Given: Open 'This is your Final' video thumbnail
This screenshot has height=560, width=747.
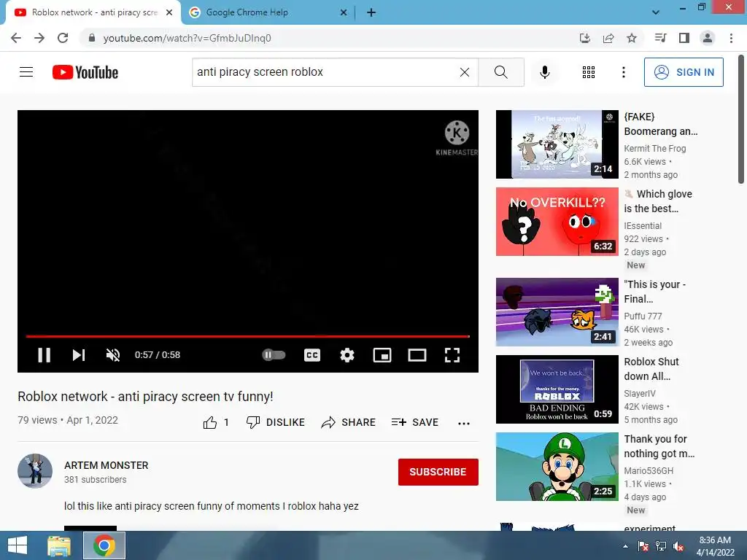Looking at the screenshot, I should [x=557, y=312].
